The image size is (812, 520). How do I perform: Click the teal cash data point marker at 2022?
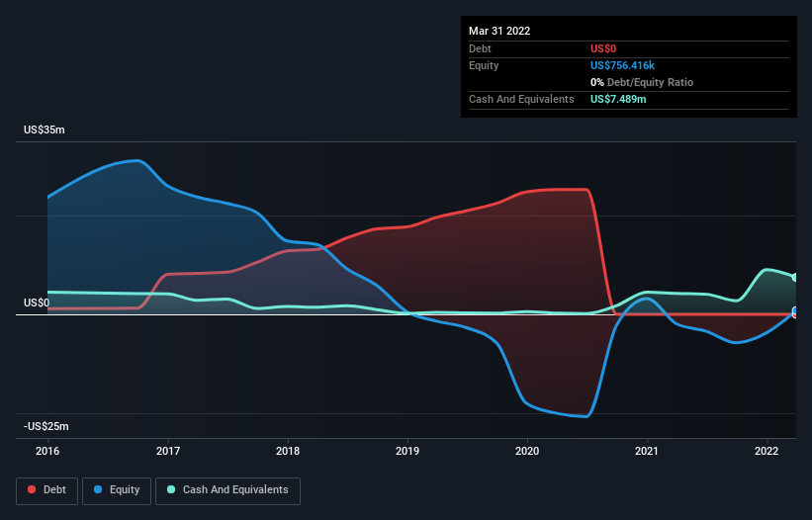tap(796, 278)
